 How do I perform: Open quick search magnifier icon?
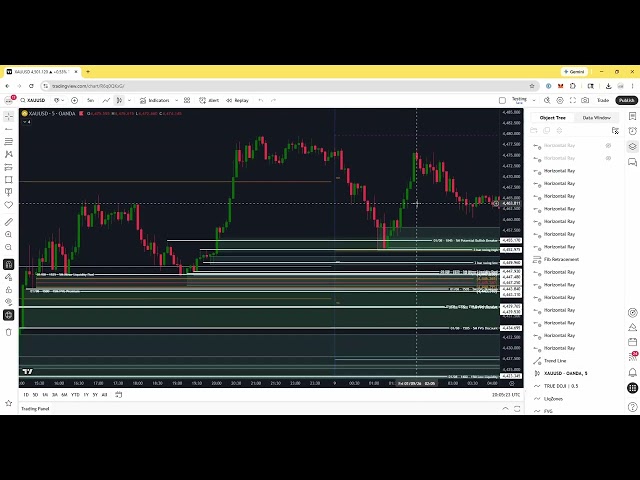point(547,100)
